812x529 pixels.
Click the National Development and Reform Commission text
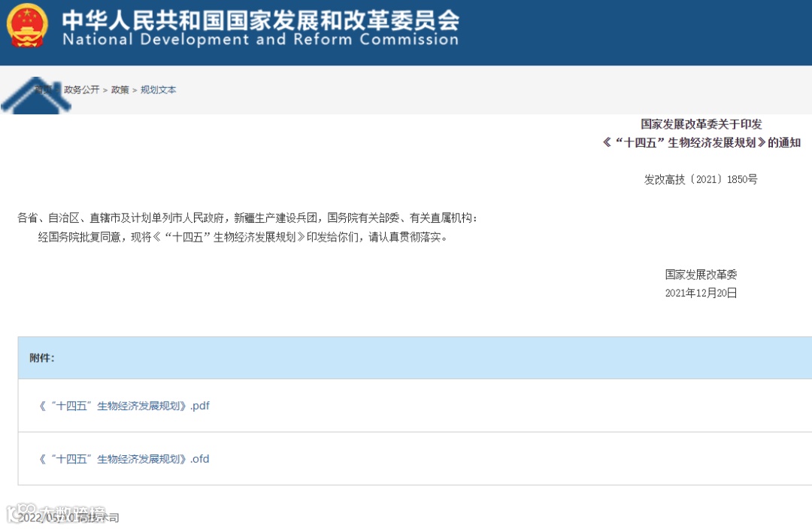click(260, 39)
